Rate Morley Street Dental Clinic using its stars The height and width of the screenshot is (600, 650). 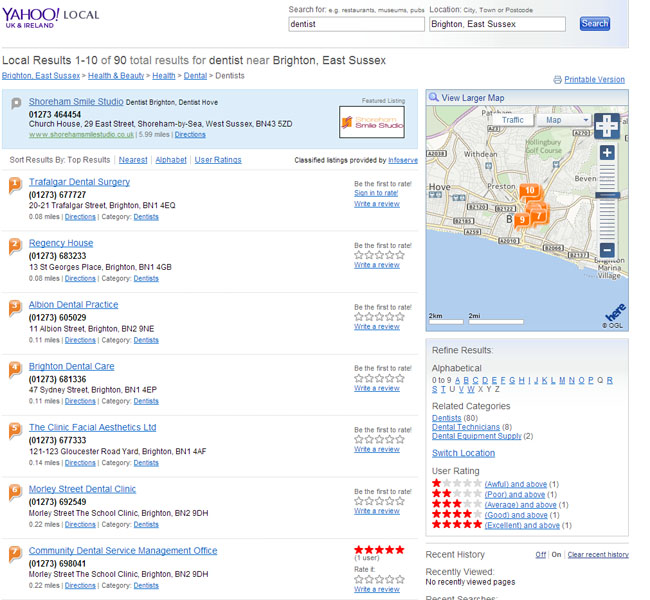(x=379, y=501)
